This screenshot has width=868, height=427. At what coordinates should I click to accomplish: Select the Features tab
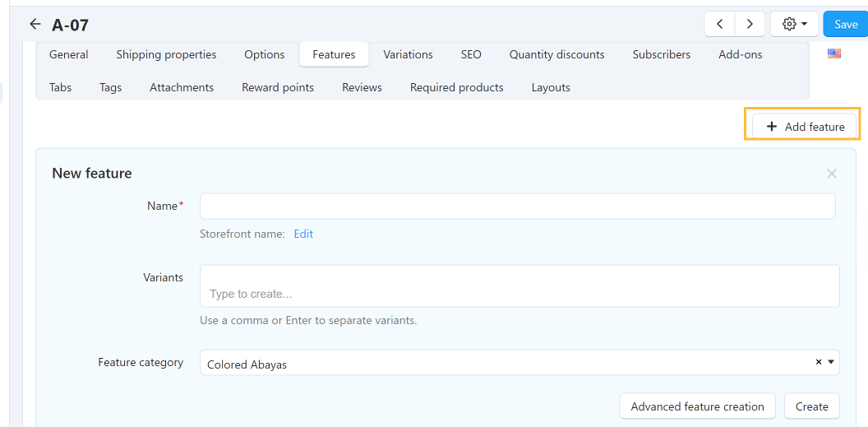[334, 54]
